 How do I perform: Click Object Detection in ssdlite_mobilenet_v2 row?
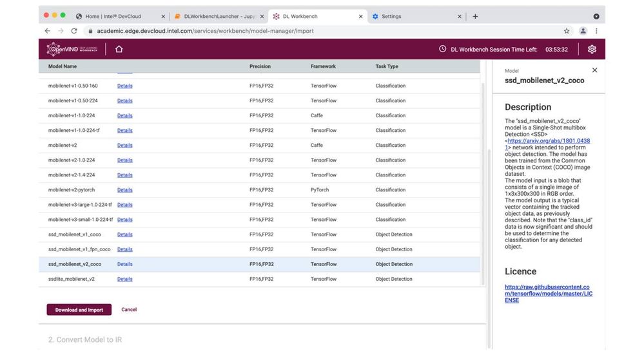click(x=394, y=279)
